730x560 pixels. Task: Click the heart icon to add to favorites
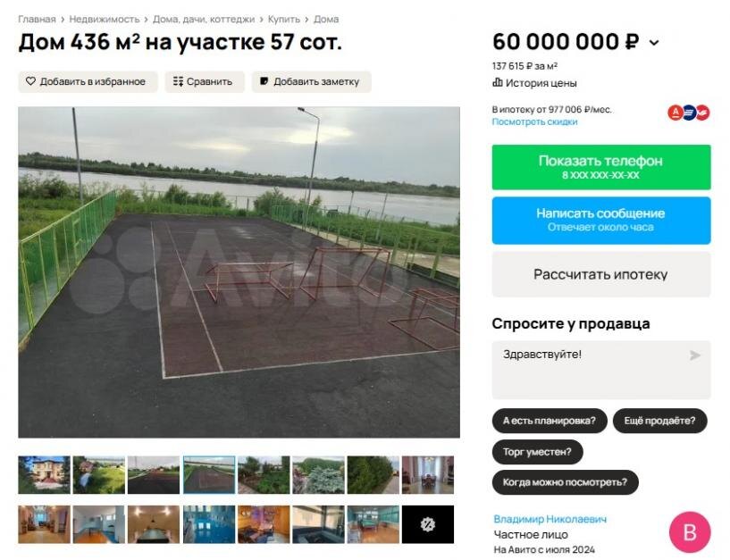tap(30, 81)
